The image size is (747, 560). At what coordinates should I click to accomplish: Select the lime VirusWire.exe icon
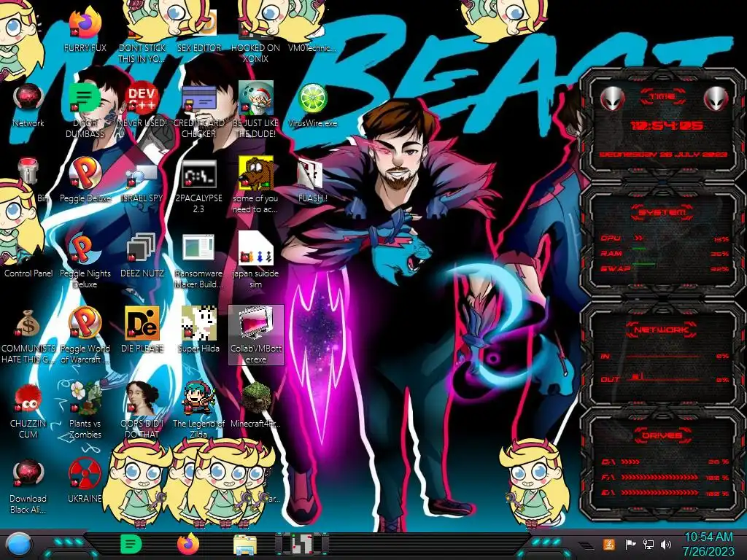point(312,98)
